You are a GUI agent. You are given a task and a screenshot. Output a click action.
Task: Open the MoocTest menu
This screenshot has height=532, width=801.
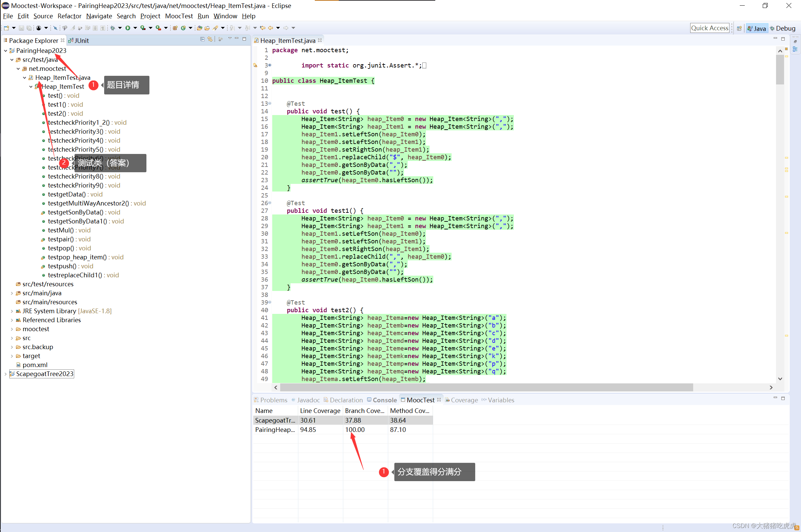(x=179, y=16)
